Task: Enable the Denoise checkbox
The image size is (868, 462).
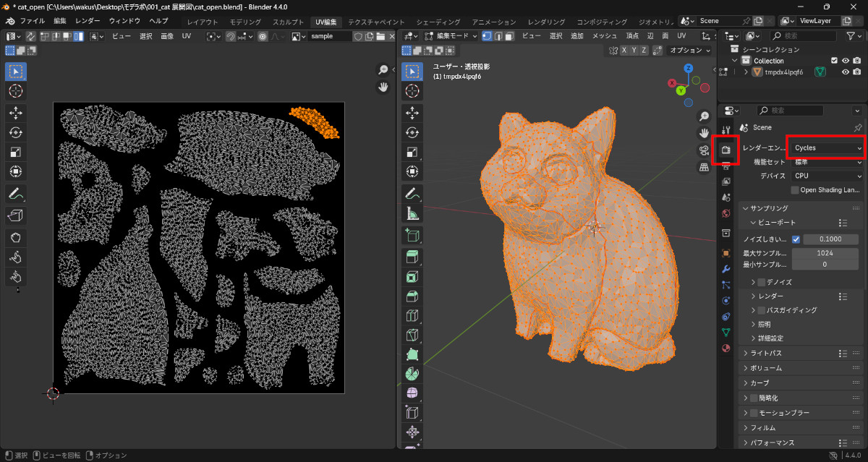Action: point(761,282)
